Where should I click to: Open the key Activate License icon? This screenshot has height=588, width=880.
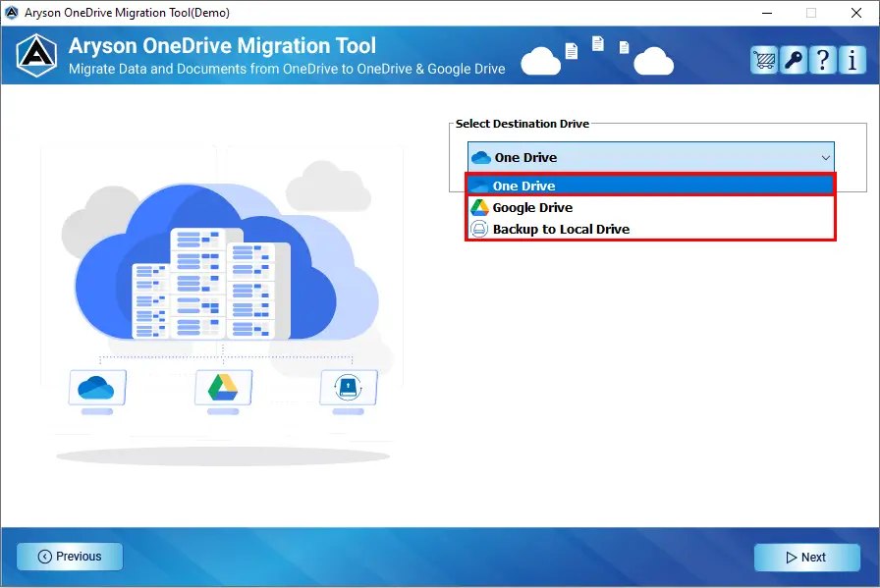click(793, 60)
